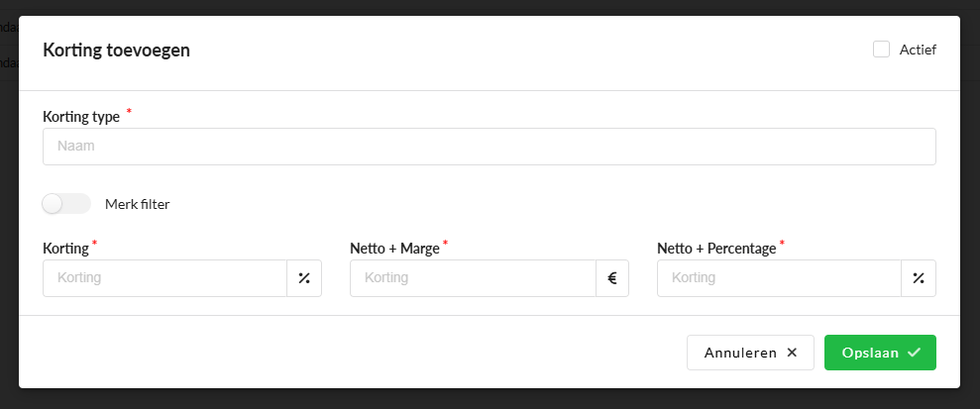Focus the Netto + Marge input
The height and width of the screenshot is (409, 980).
point(472,278)
